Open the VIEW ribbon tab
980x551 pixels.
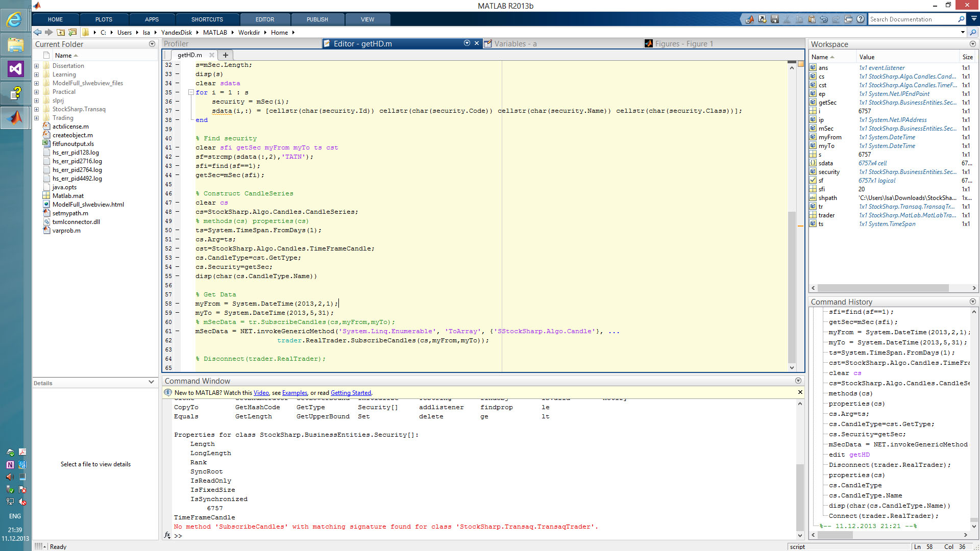(367, 19)
